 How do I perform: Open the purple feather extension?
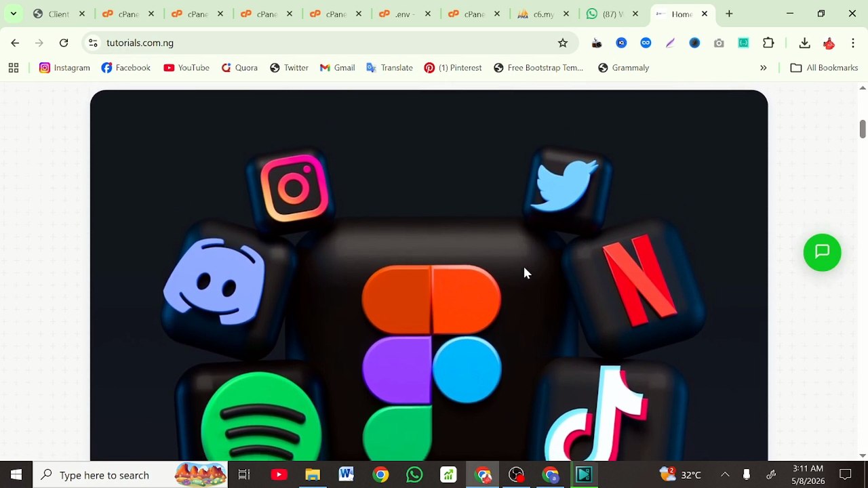[x=670, y=43]
